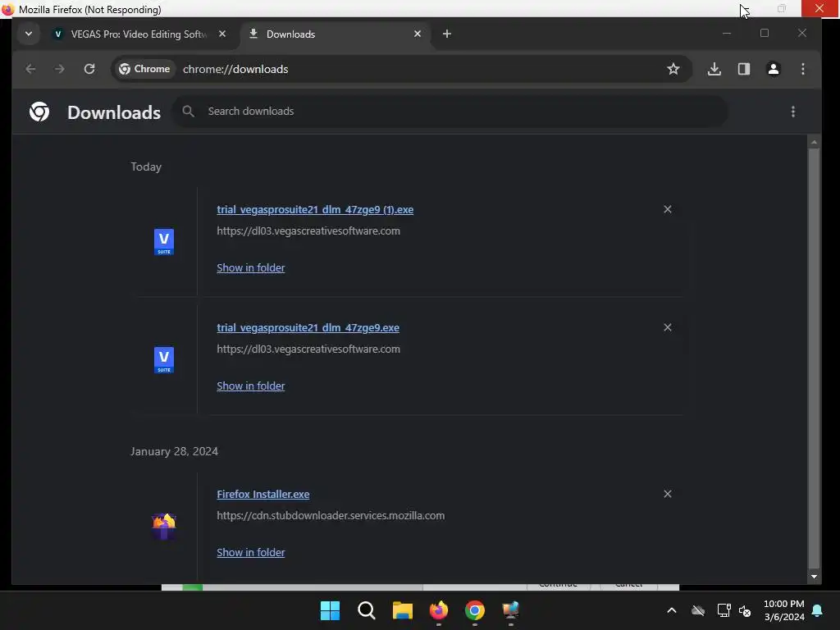840x630 pixels.
Task: Go back with the back arrow
Action: pyautogui.click(x=30, y=69)
